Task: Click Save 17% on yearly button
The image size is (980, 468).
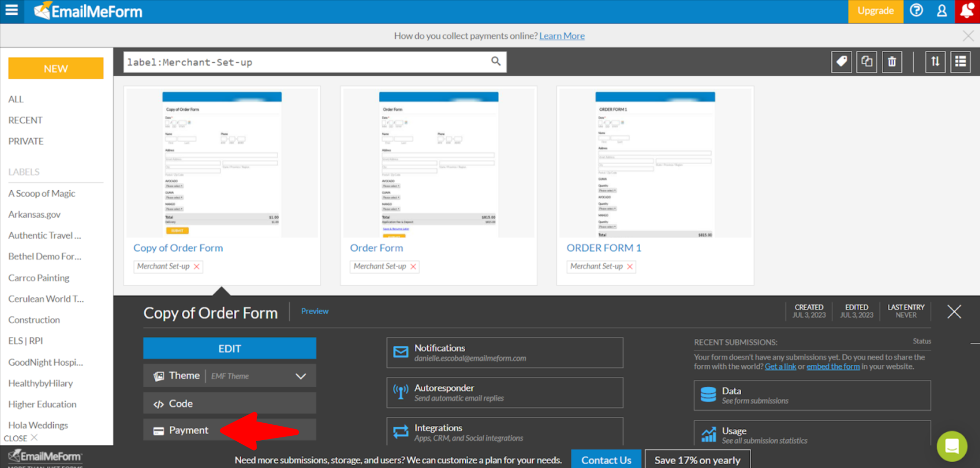Action: [x=698, y=460]
